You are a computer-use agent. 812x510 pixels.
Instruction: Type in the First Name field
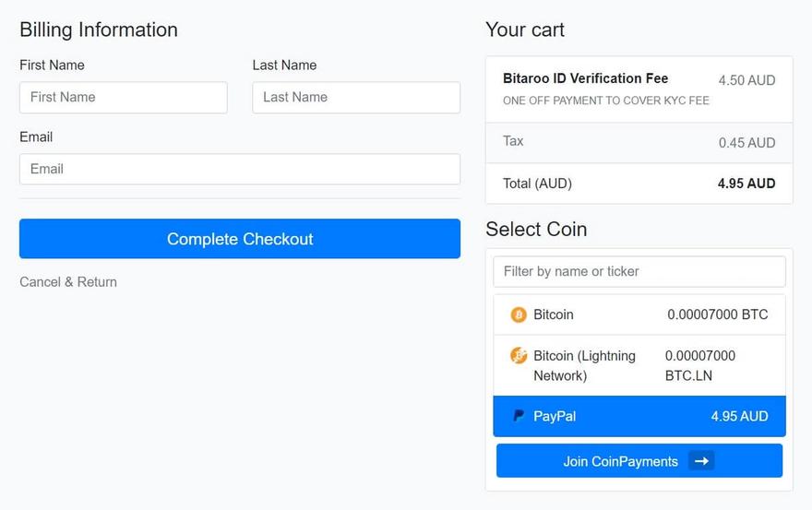coord(123,97)
